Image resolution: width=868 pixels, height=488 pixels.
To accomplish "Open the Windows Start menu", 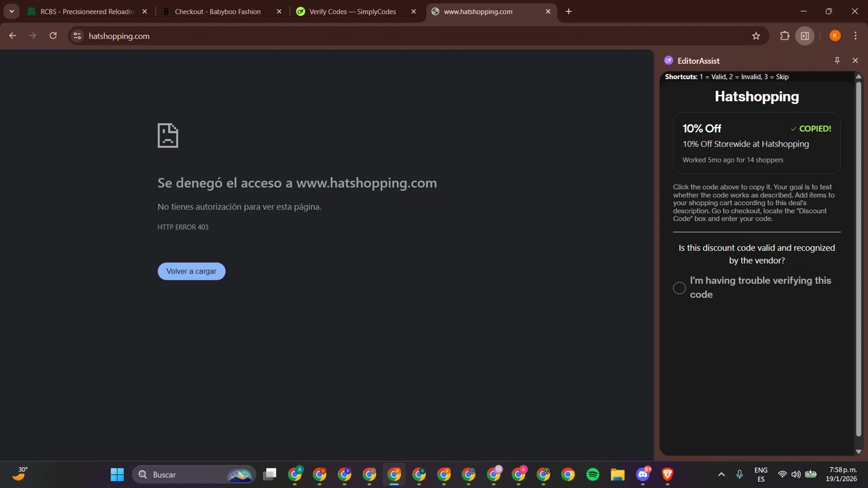I will pyautogui.click(x=117, y=475).
